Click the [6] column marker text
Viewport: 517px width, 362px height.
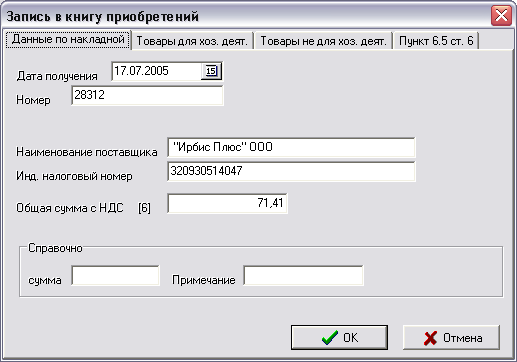point(144,208)
